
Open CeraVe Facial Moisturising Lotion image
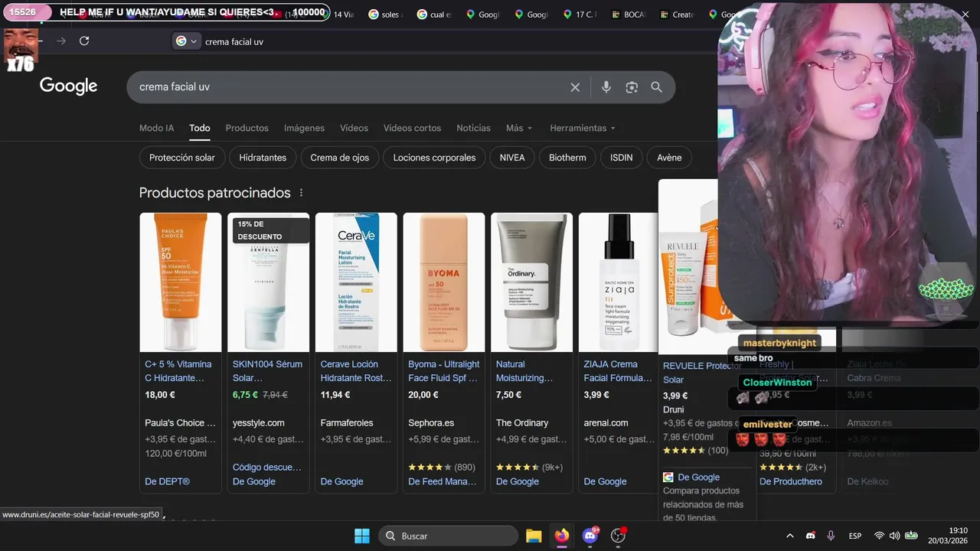pyautogui.click(x=356, y=282)
